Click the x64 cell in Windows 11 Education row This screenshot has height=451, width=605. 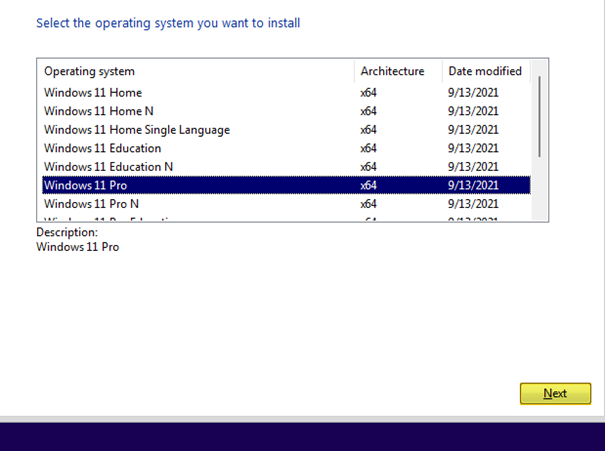coord(368,148)
